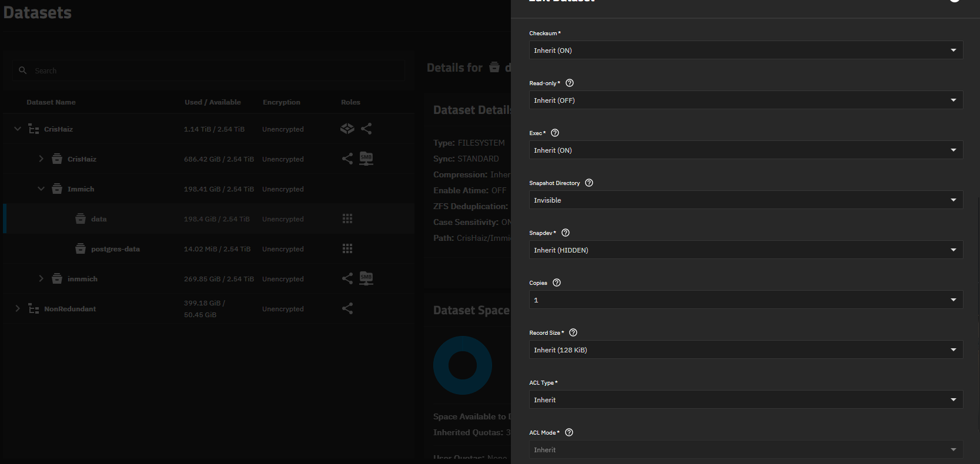Open the Snapshot Directory dropdown

coord(745,200)
